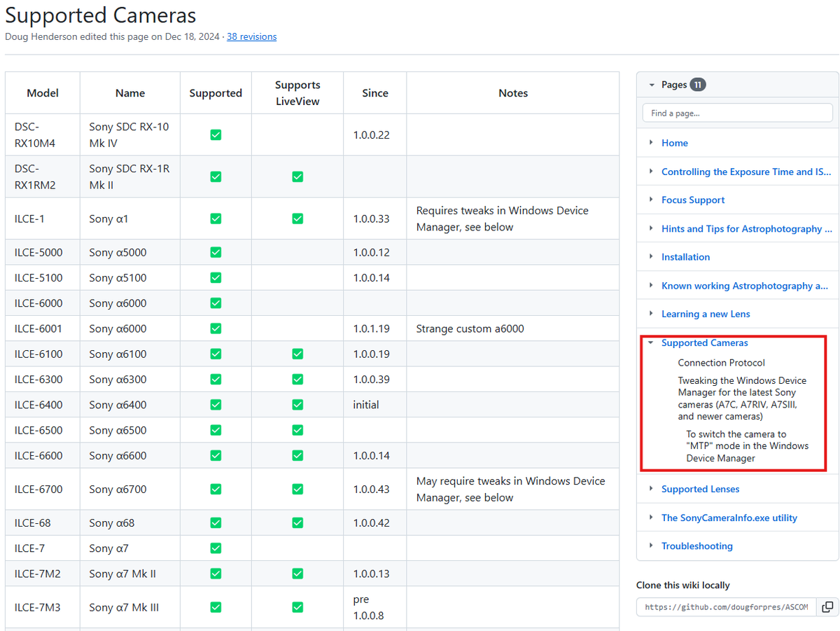Click the copy clone URL icon
The image size is (840, 631).
(827, 607)
